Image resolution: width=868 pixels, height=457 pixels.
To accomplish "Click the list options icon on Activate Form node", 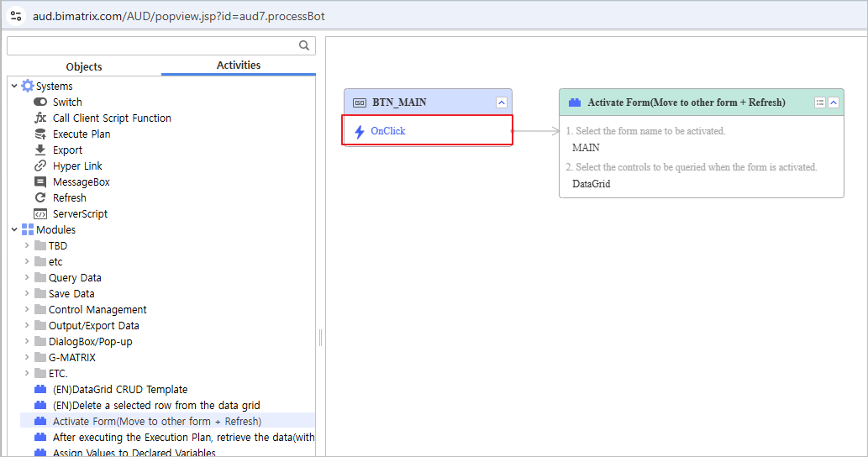I will (x=820, y=102).
